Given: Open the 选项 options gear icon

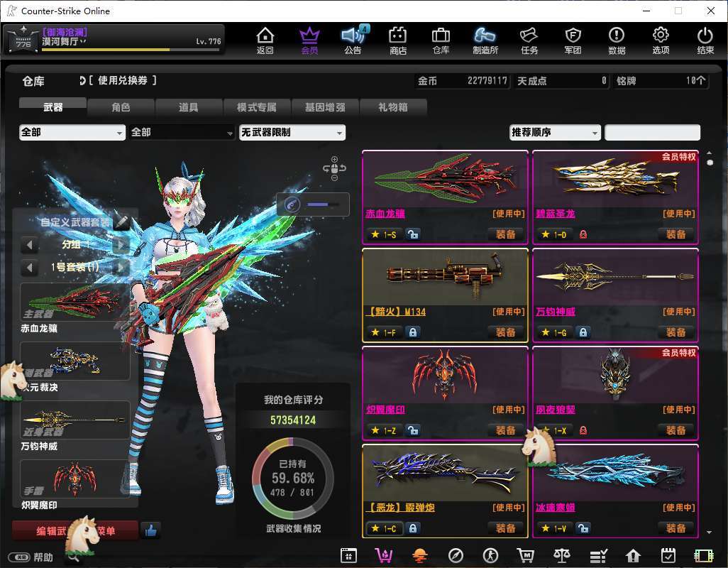Looking at the screenshot, I should click(661, 40).
